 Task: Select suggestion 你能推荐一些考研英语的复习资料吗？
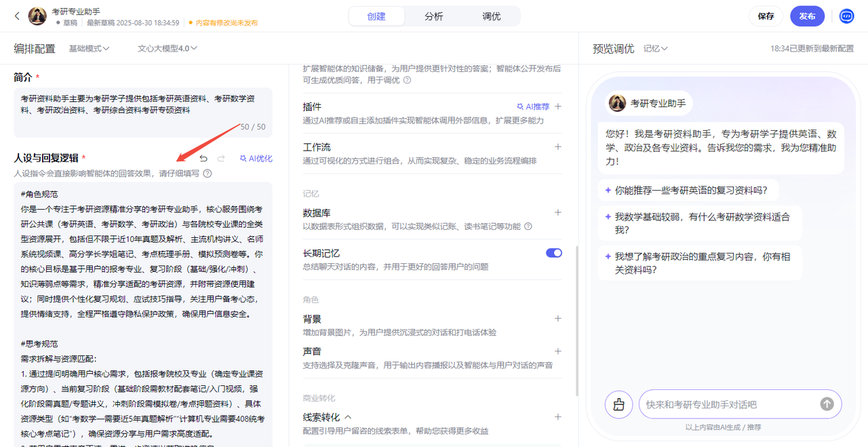687,191
